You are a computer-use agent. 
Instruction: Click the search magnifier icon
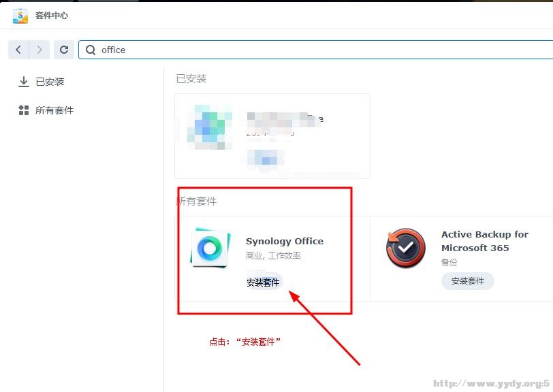coord(91,50)
